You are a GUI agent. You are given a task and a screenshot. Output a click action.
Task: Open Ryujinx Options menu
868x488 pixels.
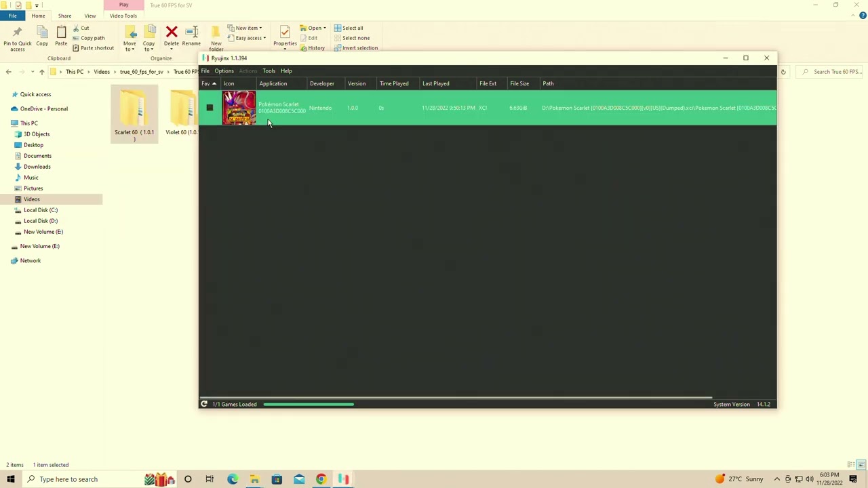(224, 70)
